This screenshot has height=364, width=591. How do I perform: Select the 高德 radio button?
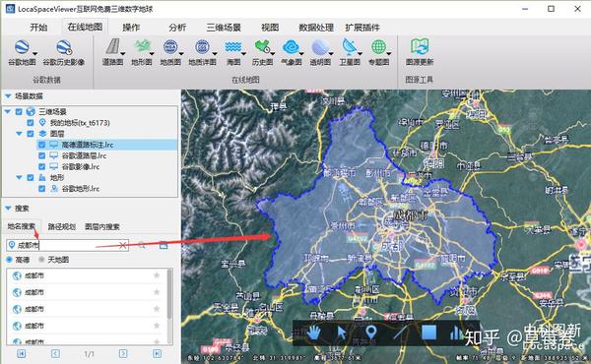coord(10,260)
